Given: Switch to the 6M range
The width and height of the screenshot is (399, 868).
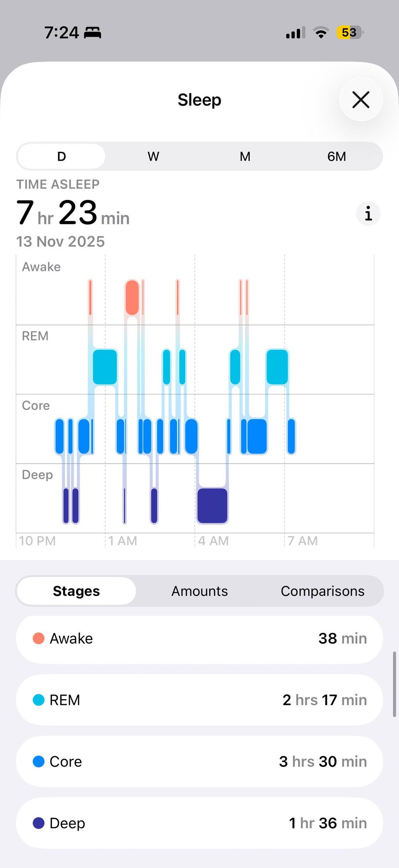Looking at the screenshot, I should click(336, 156).
